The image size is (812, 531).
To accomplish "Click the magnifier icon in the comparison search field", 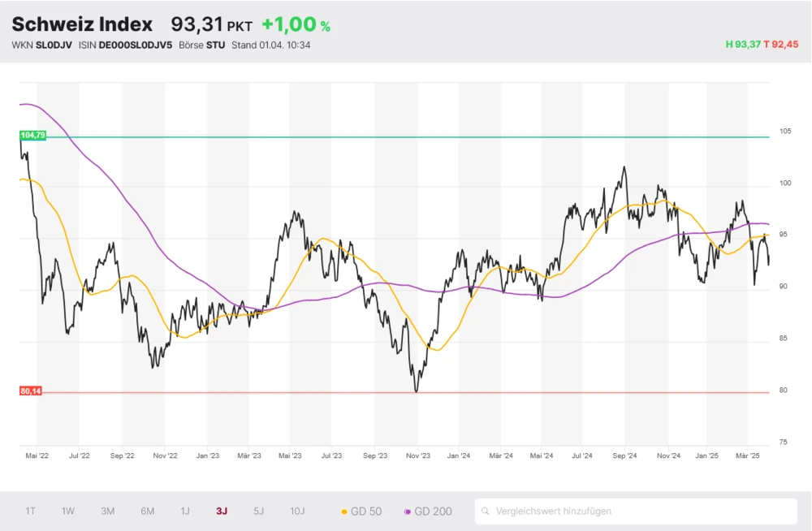I will [x=487, y=511].
